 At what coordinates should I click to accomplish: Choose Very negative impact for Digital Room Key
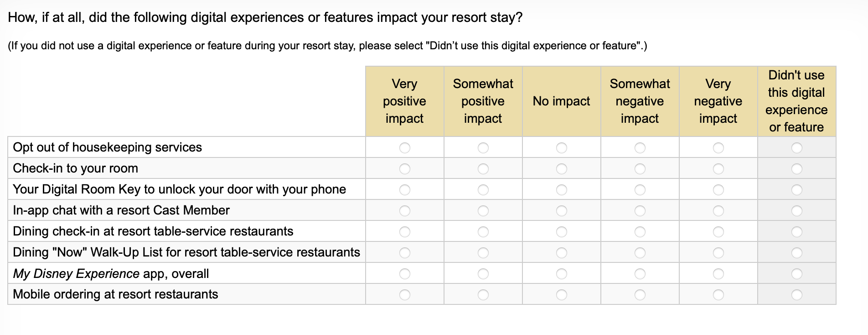click(718, 190)
